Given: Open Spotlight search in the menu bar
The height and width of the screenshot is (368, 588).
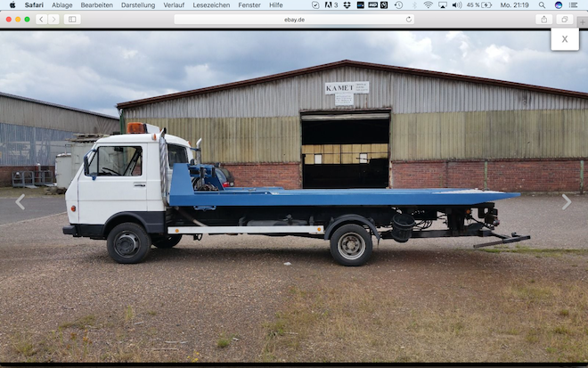Looking at the screenshot, I should click(543, 4).
